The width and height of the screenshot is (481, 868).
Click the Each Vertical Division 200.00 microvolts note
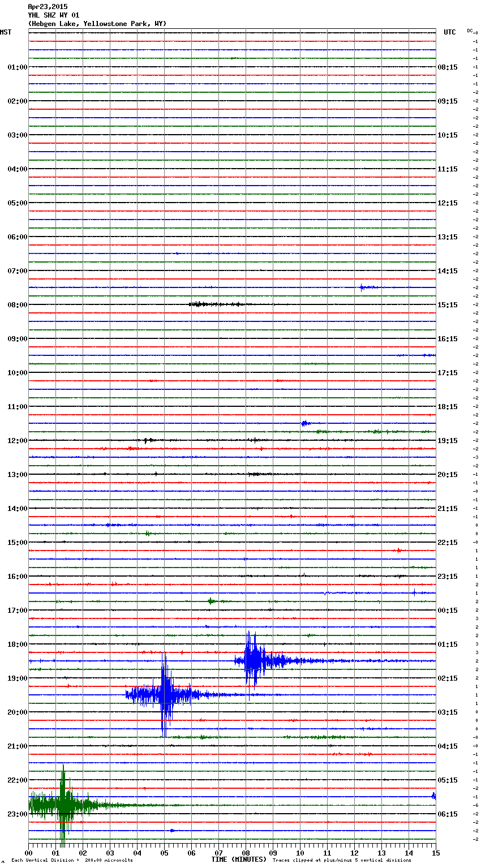click(72, 860)
